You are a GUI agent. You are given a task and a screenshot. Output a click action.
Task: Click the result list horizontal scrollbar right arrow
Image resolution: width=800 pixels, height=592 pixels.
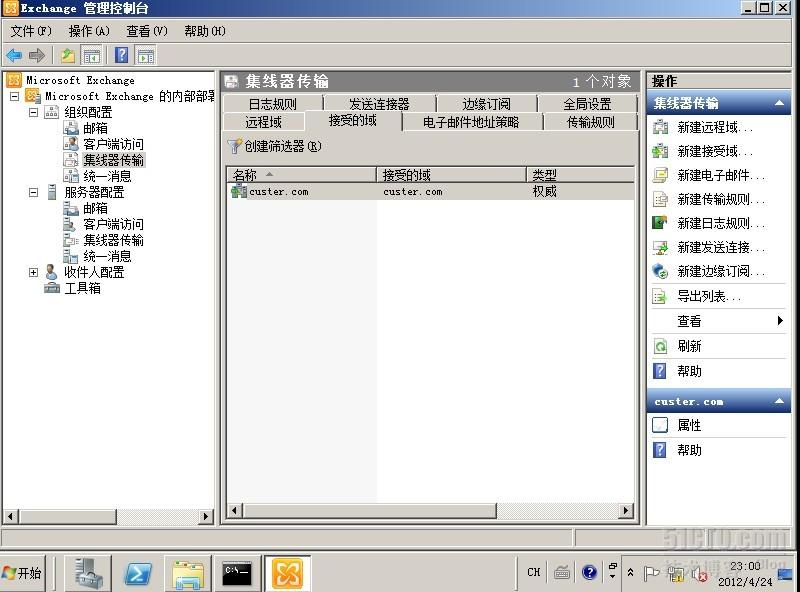[626, 510]
